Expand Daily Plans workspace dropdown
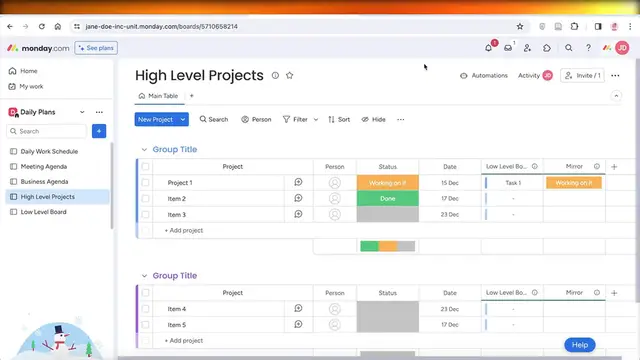Screen dimensions: 640x360 (x=82, y=112)
